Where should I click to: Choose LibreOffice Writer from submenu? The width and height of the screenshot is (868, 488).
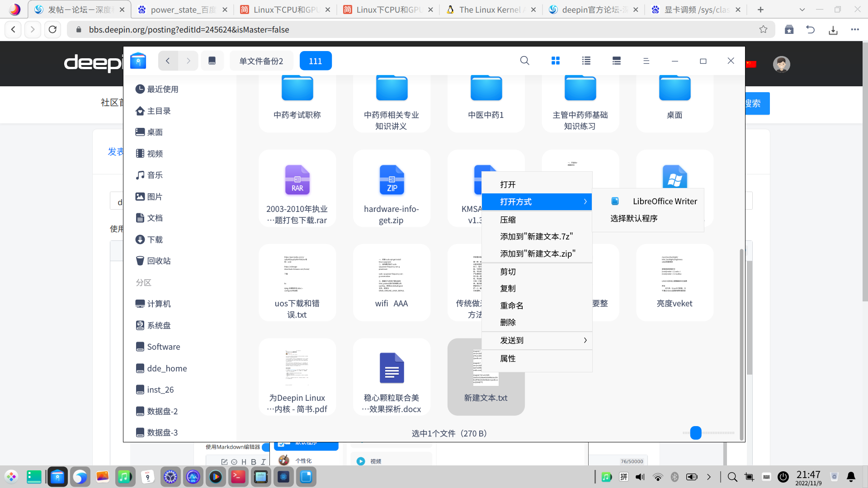coord(665,201)
